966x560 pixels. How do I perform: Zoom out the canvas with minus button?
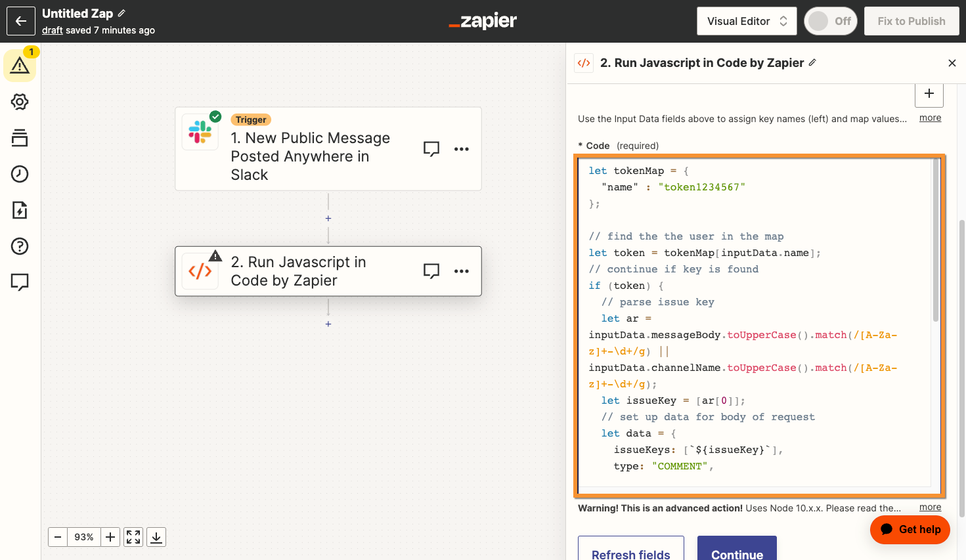58,537
